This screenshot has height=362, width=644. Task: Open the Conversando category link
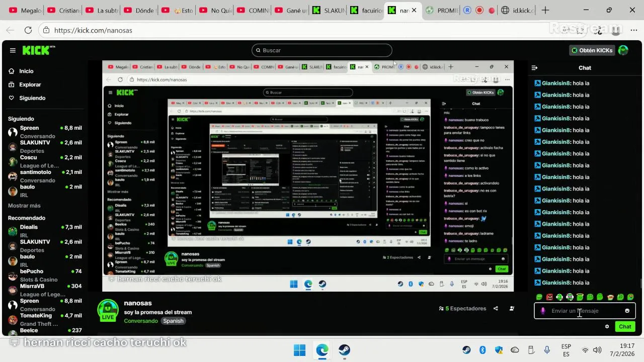[141, 321]
